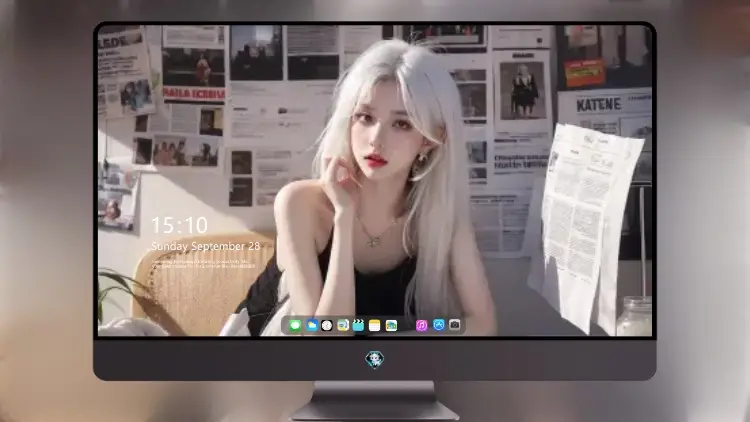Open the Camera app in dock

point(455,325)
